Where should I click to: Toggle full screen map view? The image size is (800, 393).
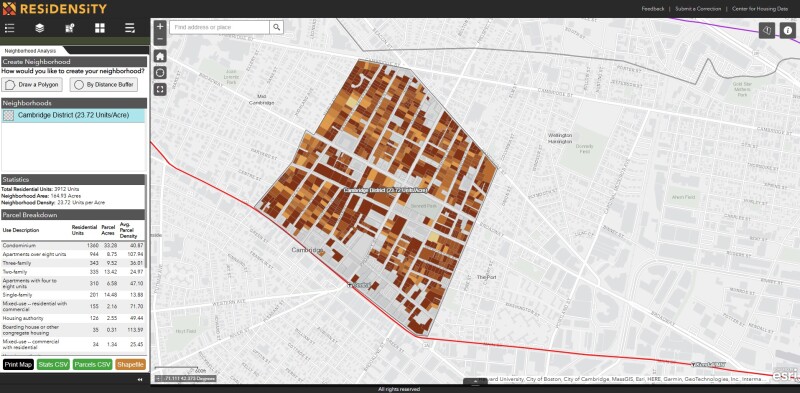[x=160, y=89]
